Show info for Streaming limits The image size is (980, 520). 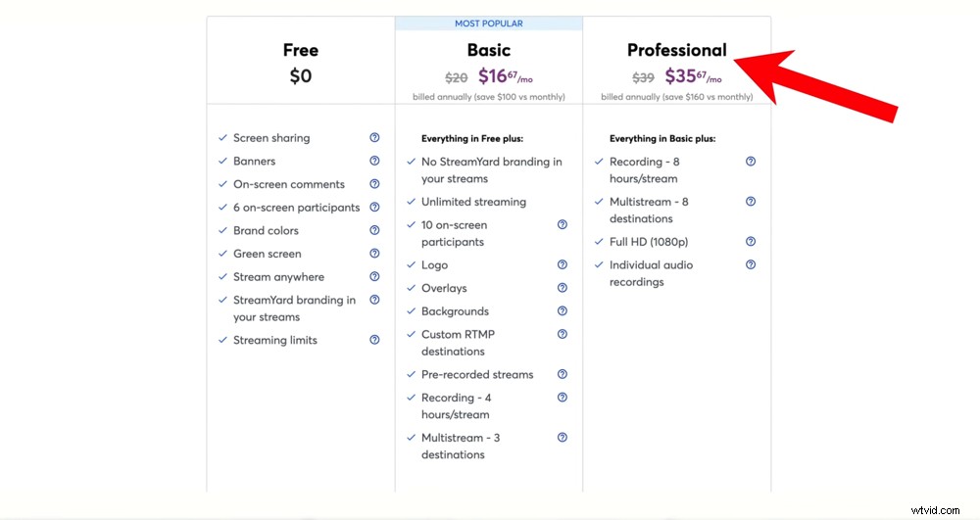pos(374,340)
